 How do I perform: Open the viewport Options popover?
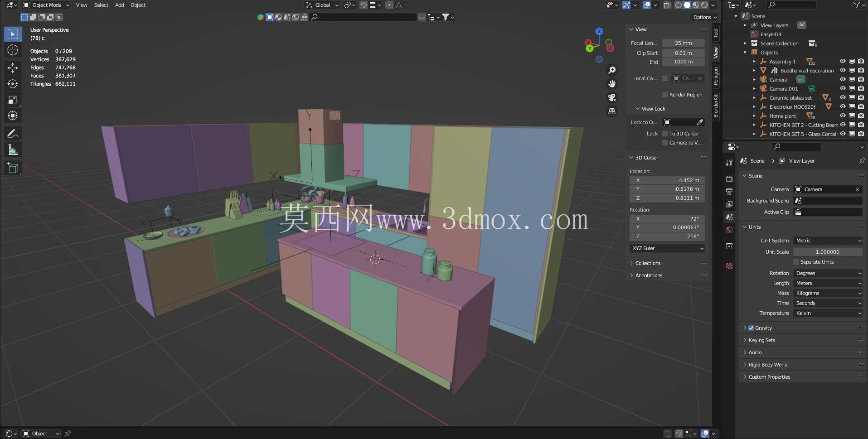pyautogui.click(x=705, y=17)
